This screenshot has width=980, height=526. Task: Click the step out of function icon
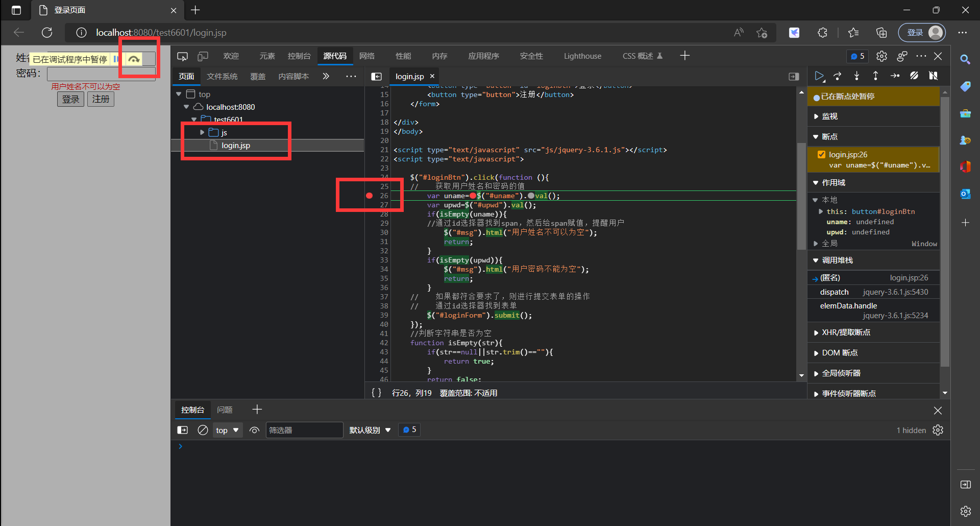875,76
